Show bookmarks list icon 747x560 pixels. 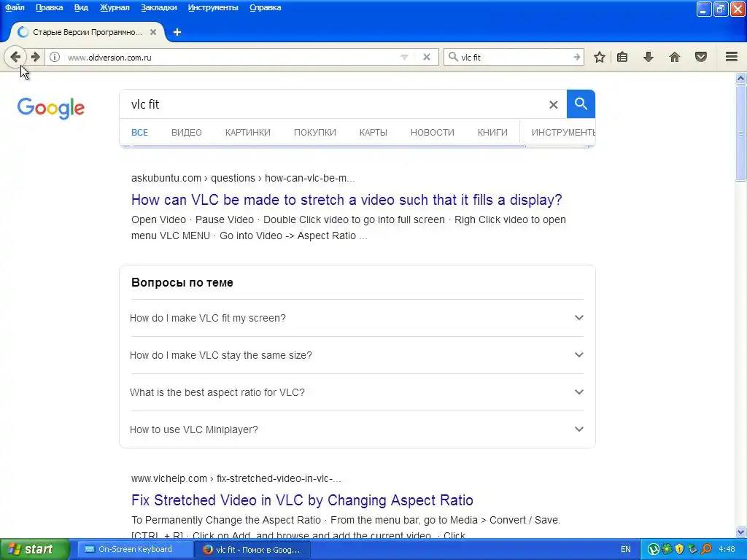(622, 57)
